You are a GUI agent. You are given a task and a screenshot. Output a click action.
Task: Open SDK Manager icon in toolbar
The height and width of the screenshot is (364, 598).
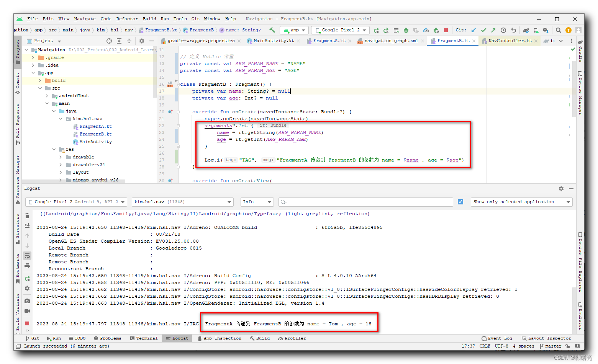pyautogui.click(x=546, y=30)
